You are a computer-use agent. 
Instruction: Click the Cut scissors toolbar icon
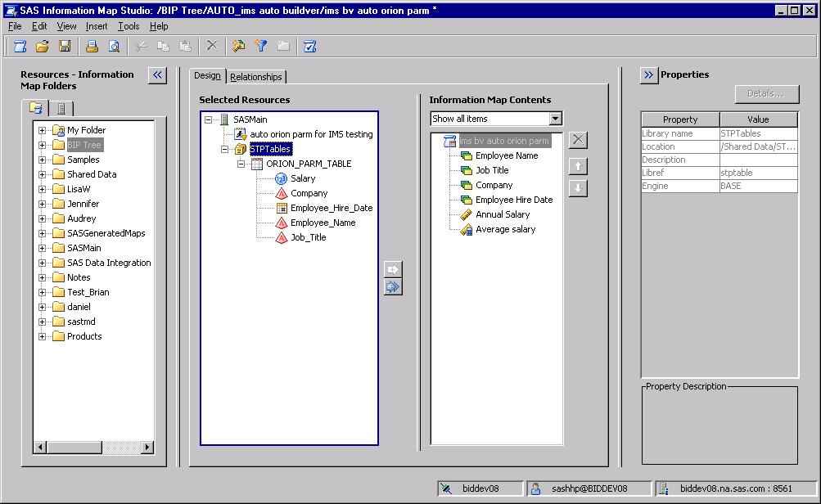pos(141,47)
